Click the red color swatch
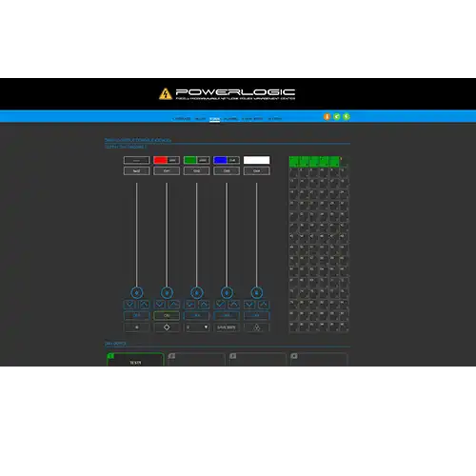 click(161, 160)
